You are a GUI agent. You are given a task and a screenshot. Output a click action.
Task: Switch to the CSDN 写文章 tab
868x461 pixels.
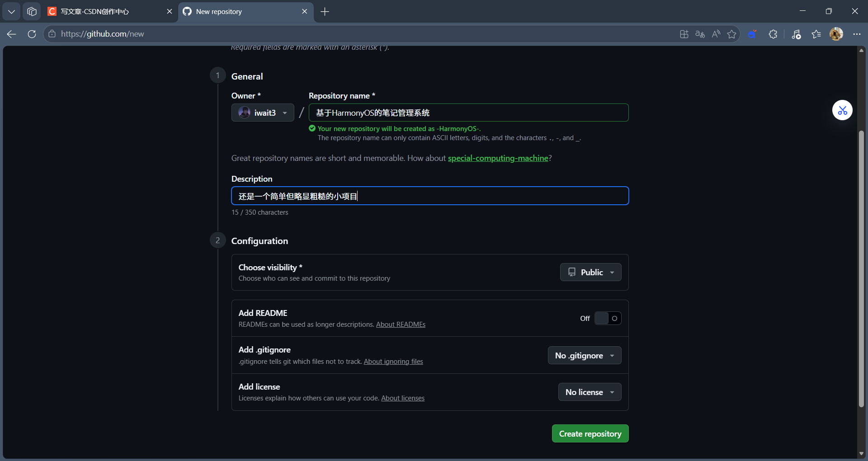109,11
